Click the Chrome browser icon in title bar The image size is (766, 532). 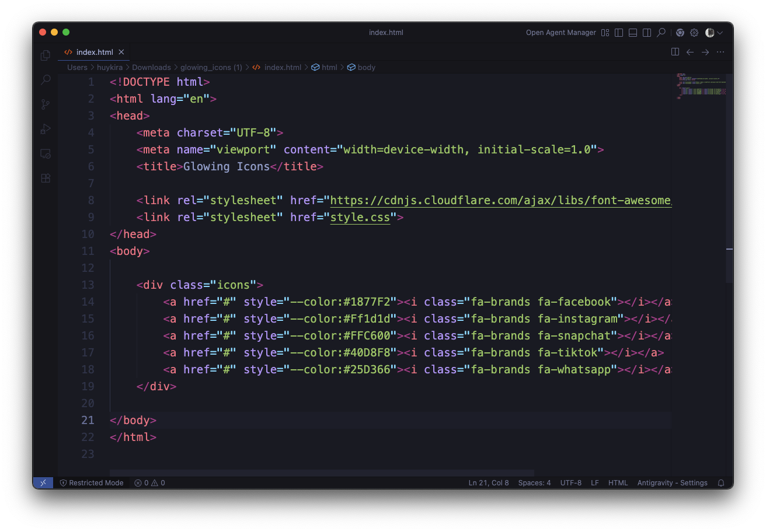(x=680, y=33)
